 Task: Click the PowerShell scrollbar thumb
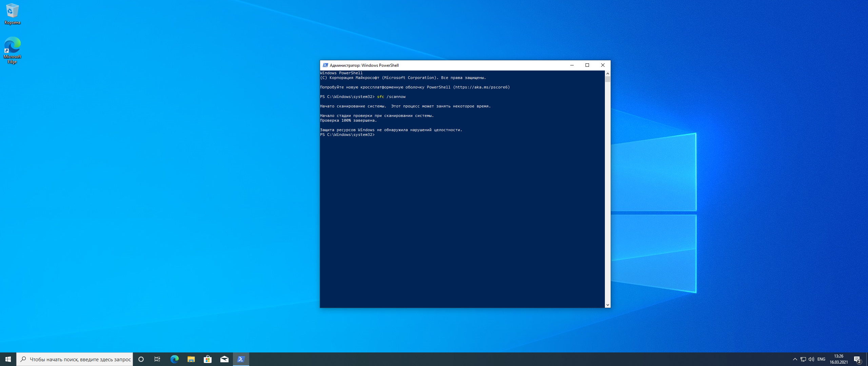pos(608,79)
